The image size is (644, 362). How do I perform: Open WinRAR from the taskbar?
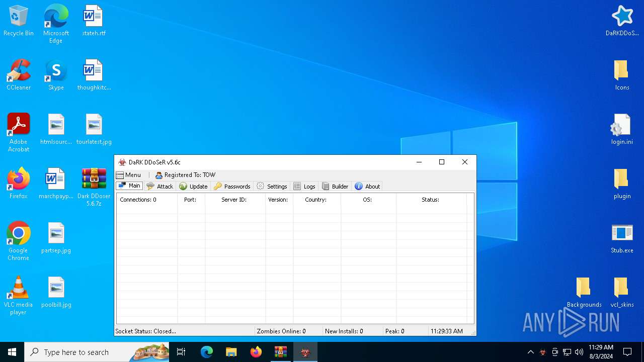pos(280,352)
